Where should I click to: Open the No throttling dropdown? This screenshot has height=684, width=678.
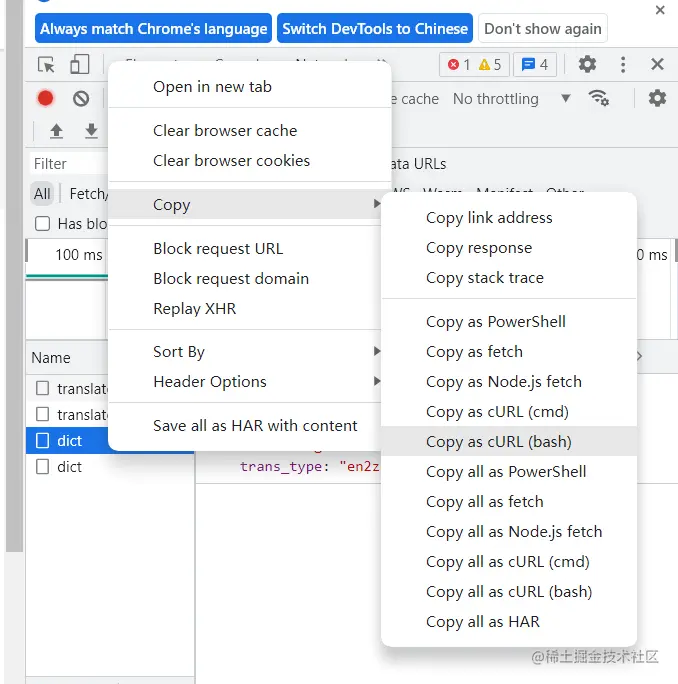pos(512,99)
